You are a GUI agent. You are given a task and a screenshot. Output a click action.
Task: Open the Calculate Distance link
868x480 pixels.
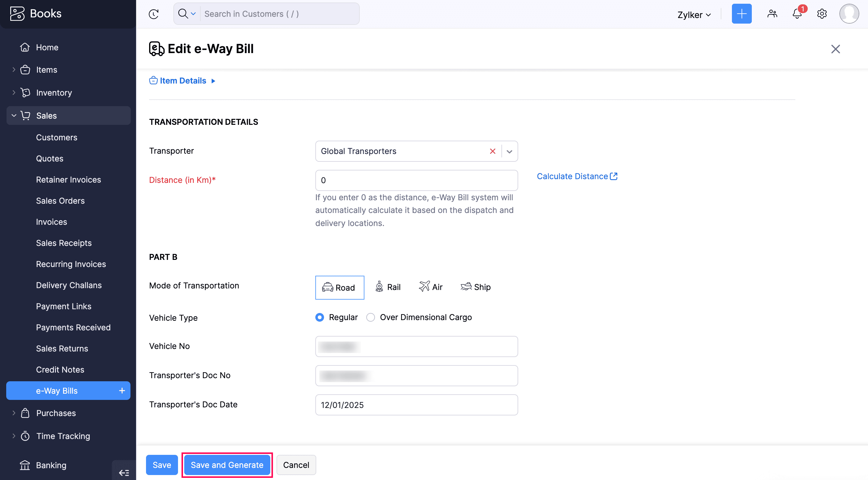coord(577,176)
